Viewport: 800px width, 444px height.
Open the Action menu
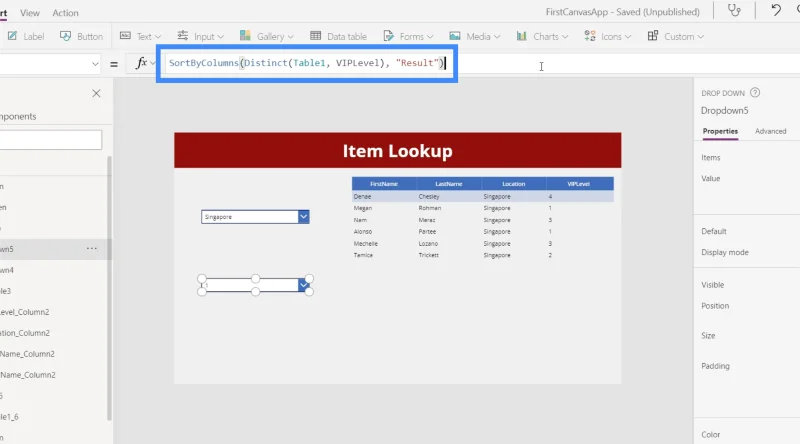[65, 13]
